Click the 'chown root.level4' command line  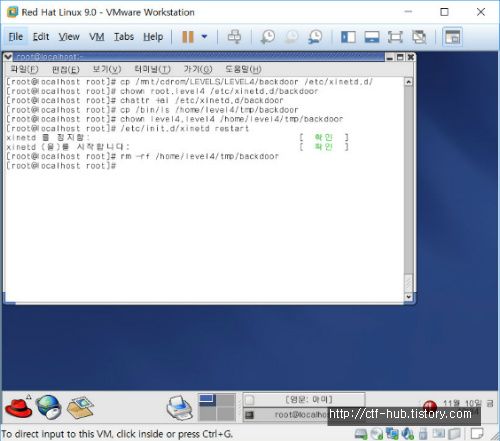[162, 91]
